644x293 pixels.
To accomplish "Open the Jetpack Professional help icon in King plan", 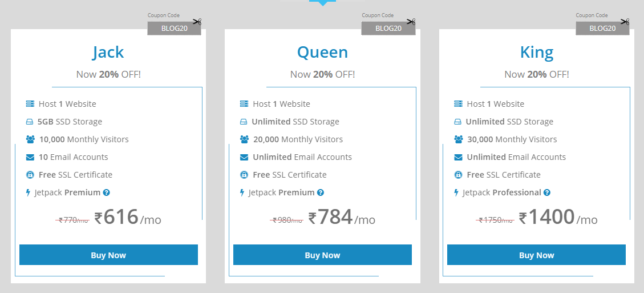I will tap(546, 192).
